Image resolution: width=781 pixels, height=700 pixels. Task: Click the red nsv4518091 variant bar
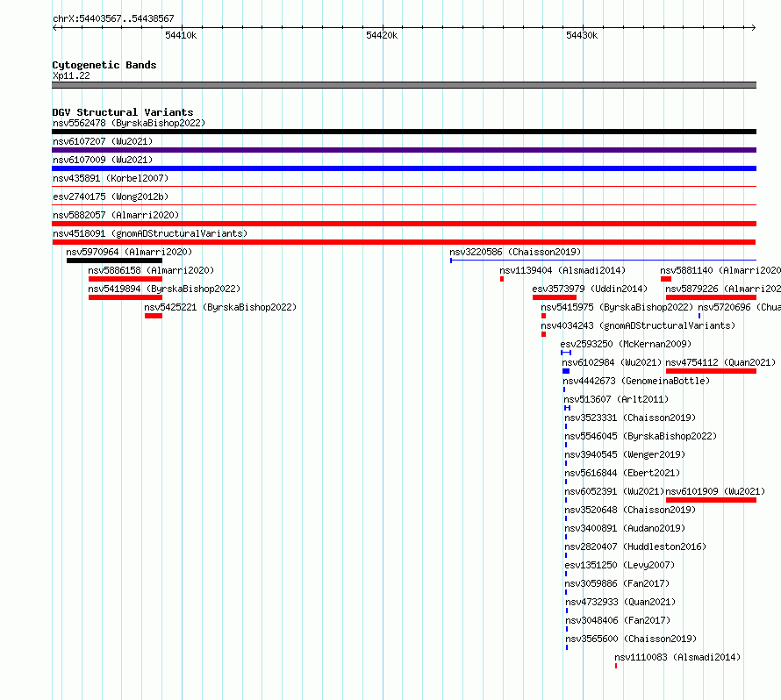404,242
